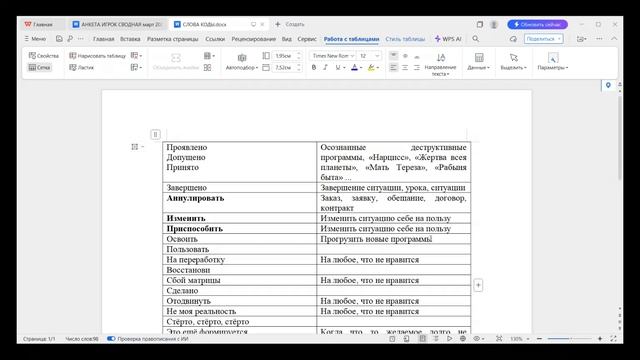Click the zoom out minus icon in status bar
This screenshot has height=360, width=640.
click(x=539, y=339)
